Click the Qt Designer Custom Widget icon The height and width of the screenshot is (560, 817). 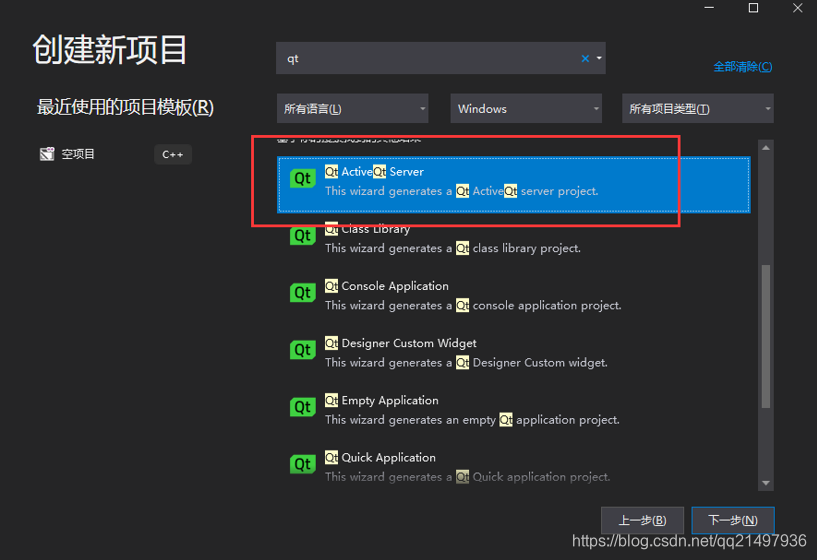[303, 350]
